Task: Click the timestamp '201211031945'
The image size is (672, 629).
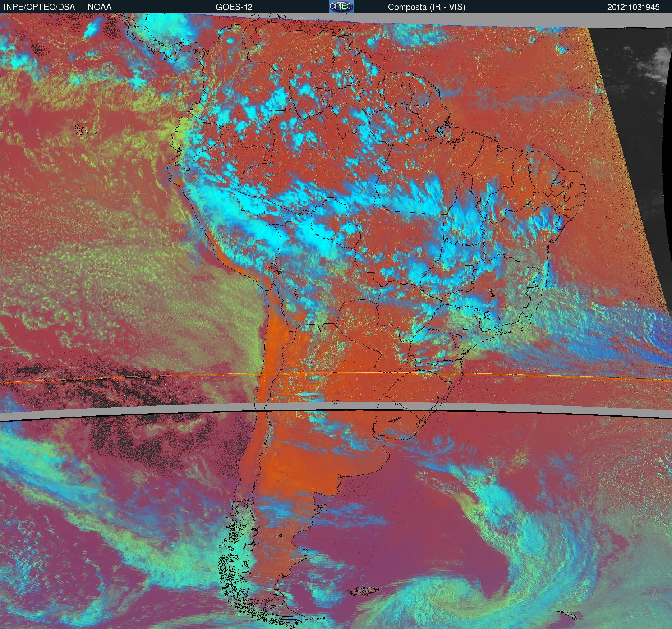Action: click(634, 7)
